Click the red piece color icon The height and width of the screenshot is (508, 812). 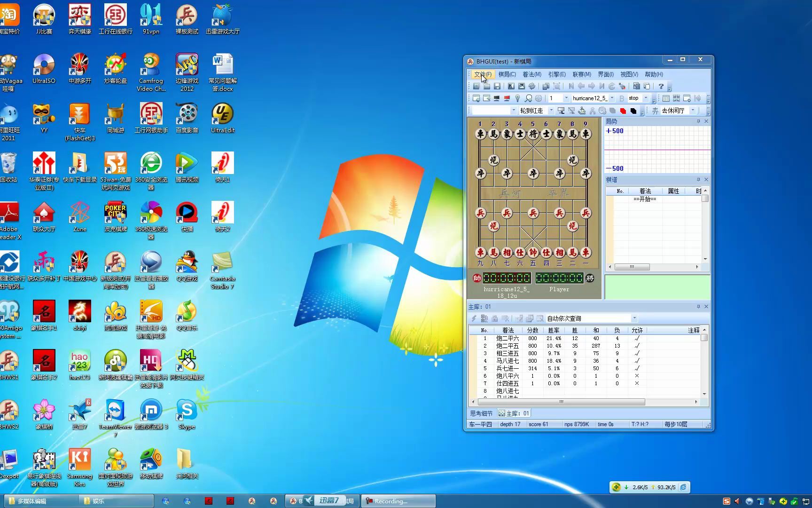click(x=623, y=111)
